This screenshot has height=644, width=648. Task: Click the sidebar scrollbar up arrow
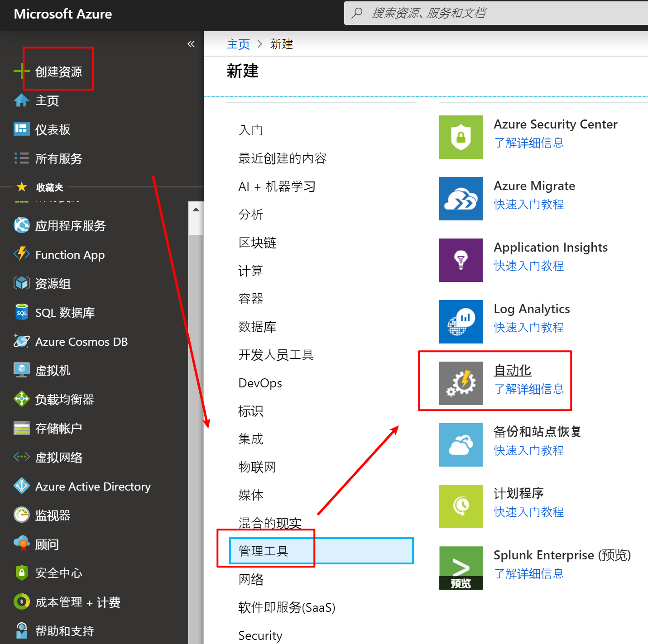[x=196, y=210]
